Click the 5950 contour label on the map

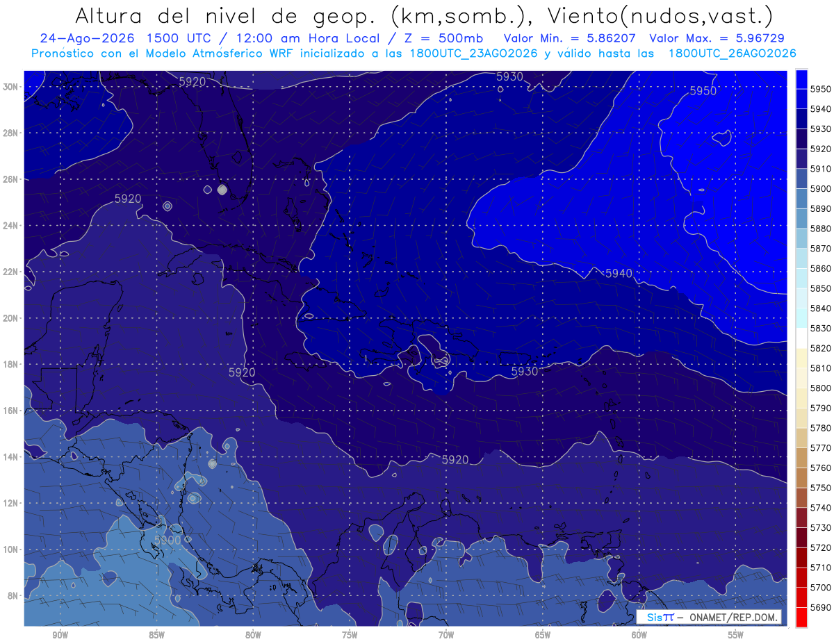tap(703, 91)
